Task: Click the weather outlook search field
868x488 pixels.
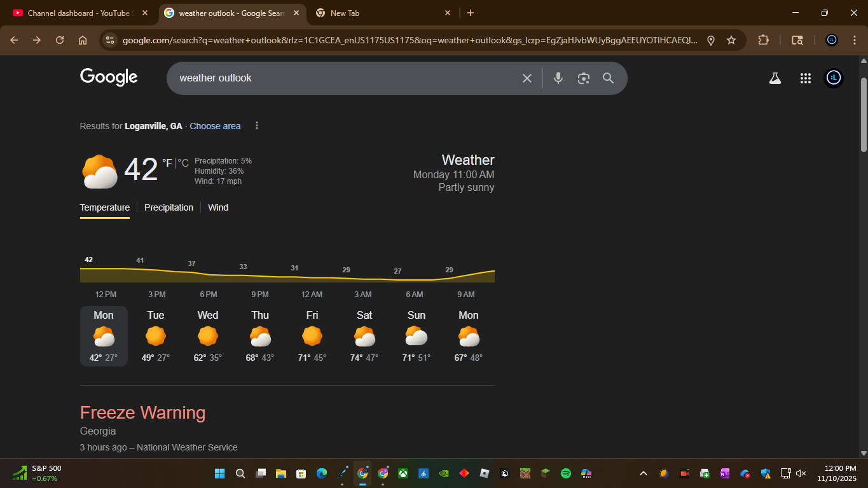Action: [343, 78]
